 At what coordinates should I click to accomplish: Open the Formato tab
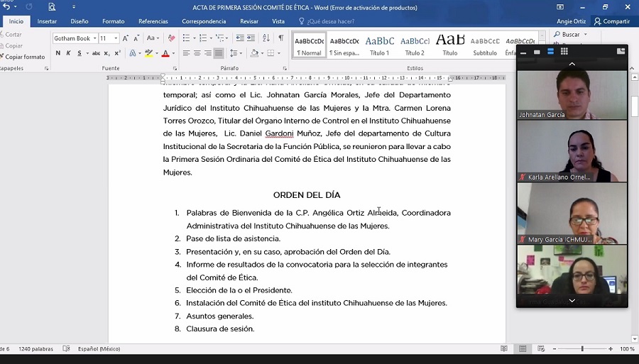[114, 21]
